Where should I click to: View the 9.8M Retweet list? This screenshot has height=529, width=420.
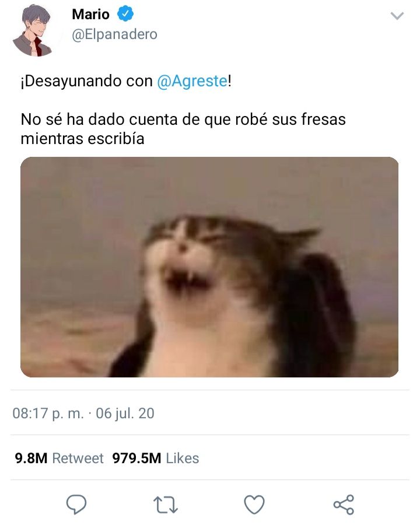[x=59, y=458]
